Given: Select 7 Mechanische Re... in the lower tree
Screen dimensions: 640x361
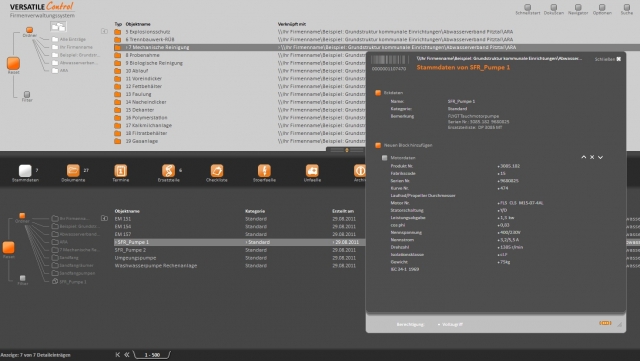Looking at the screenshot, I should (79, 249).
